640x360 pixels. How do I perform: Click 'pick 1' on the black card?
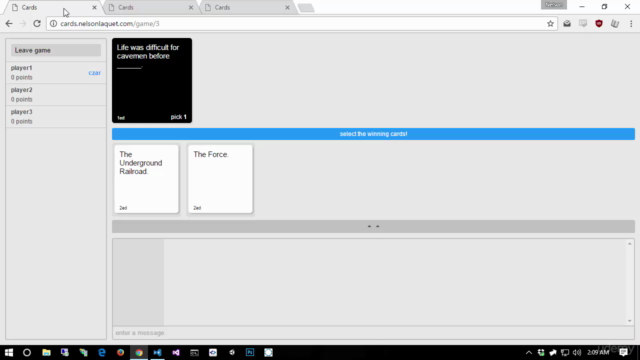pyautogui.click(x=178, y=117)
